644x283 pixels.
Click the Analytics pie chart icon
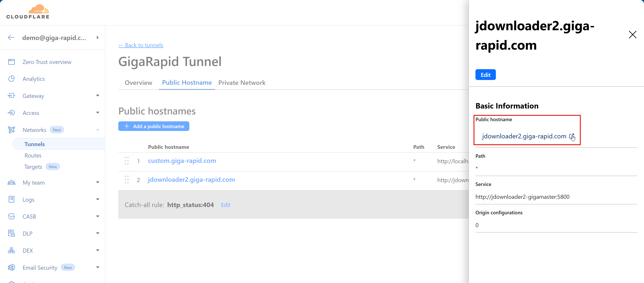(x=11, y=79)
